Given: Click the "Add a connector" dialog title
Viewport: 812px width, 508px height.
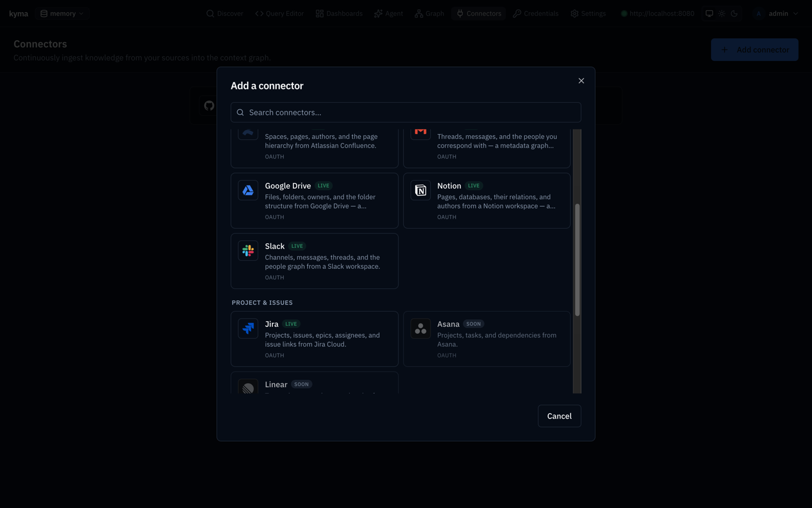Looking at the screenshot, I should 267,86.
